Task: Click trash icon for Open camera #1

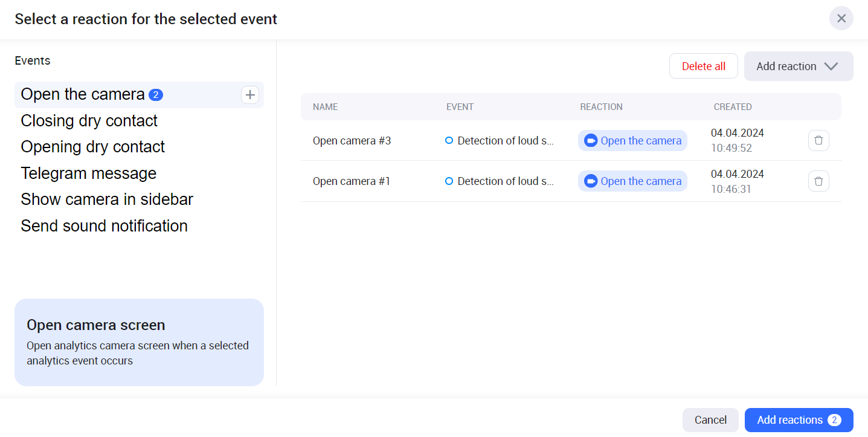Action: click(818, 181)
